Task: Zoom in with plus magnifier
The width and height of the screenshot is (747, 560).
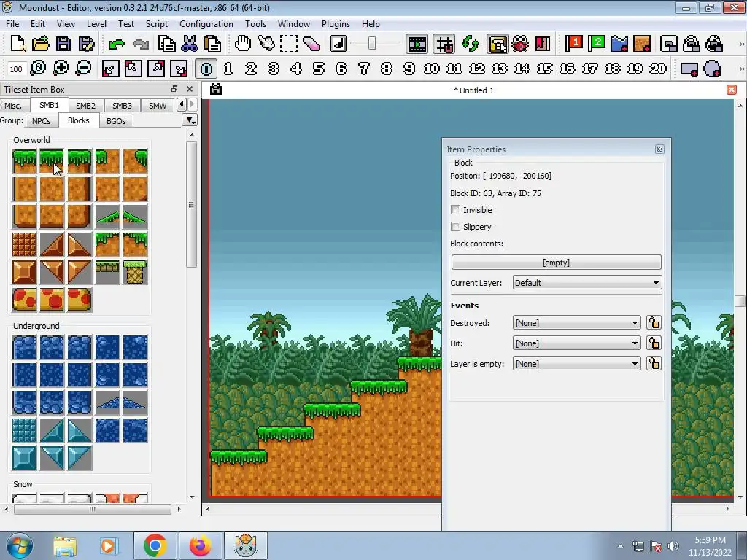Action: click(x=61, y=69)
